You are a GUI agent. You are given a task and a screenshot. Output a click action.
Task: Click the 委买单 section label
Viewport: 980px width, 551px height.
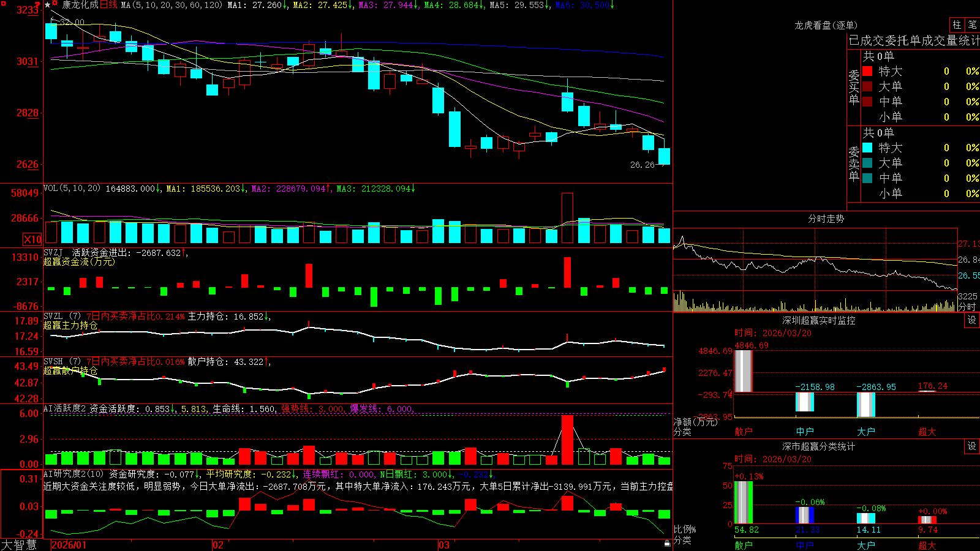pyautogui.click(x=854, y=86)
